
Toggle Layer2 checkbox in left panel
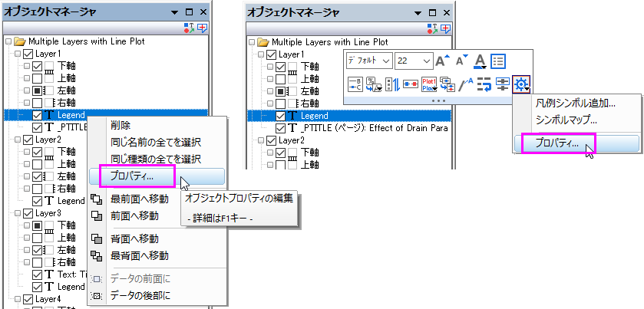[x=28, y=140]
